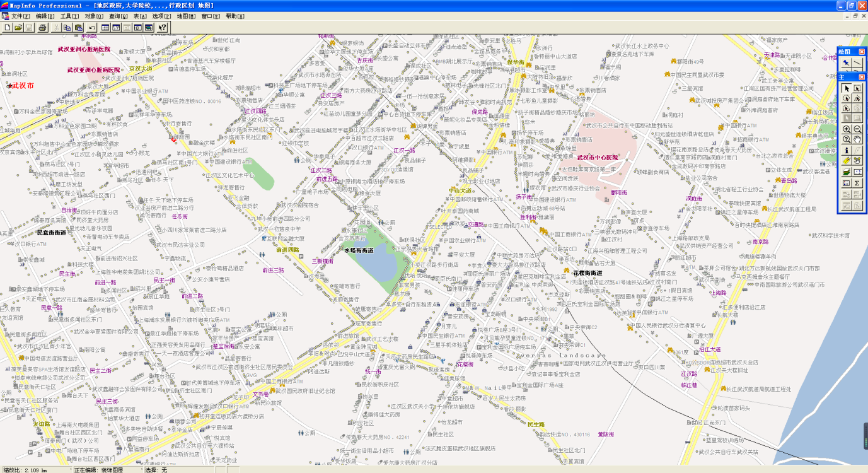
Task: Activate the Grabber hand tool
Action: tap(857, 139)
